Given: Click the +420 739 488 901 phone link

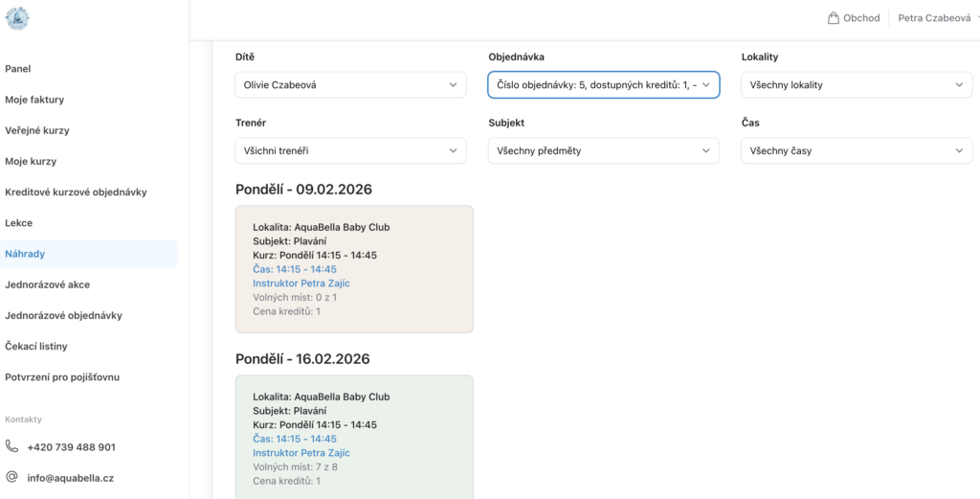Looking at the screenshot, I should [71, 446].
